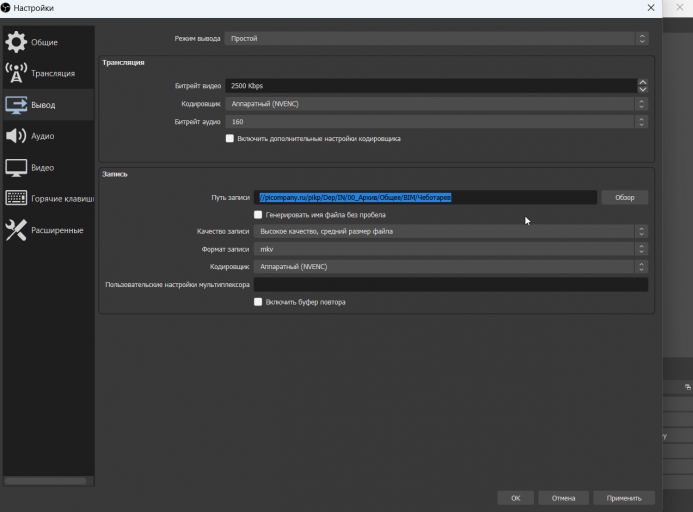The width and height of the screenshot is (693, 512).
Task: Decrease video bitrate with down arrow
Action: [643, 89]
